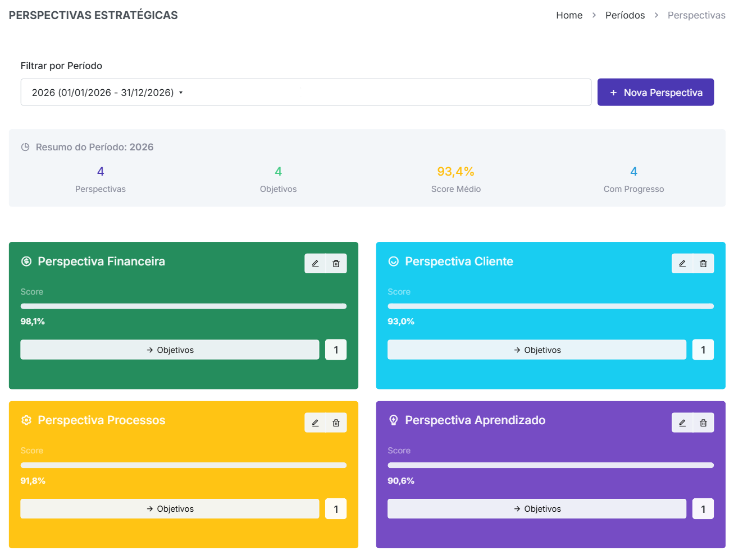734x560 pixels.
Task: Click the 93,4% Score Médio value
Action: coord(456,172)
